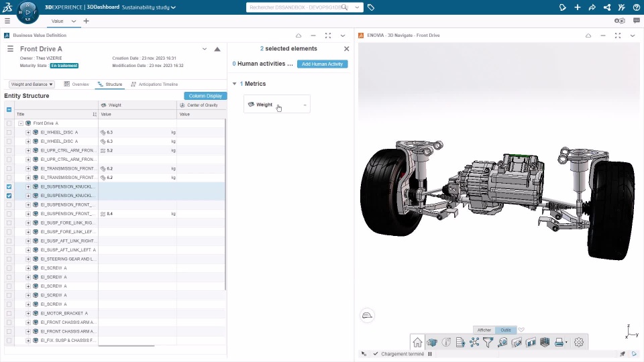Select the Outils tab in 3D toolbar
This screenshot has width=644, height=362.
coord(506,330)
